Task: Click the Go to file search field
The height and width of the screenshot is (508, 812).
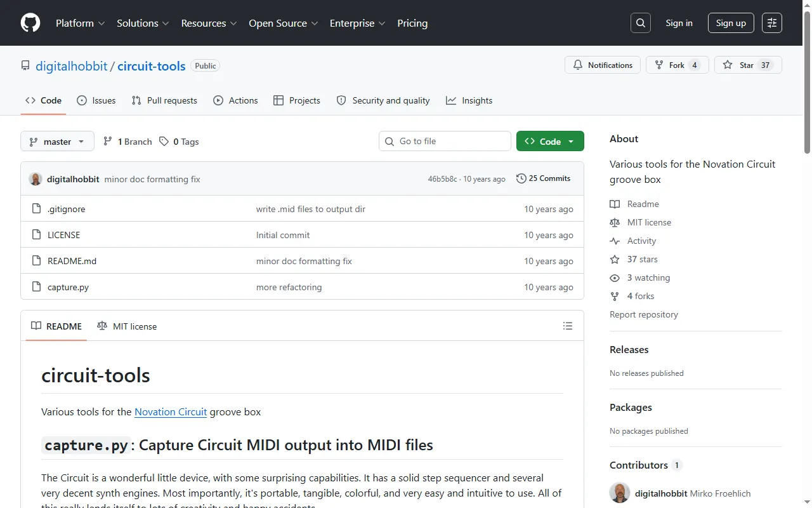Action: (x=445, y=141)
